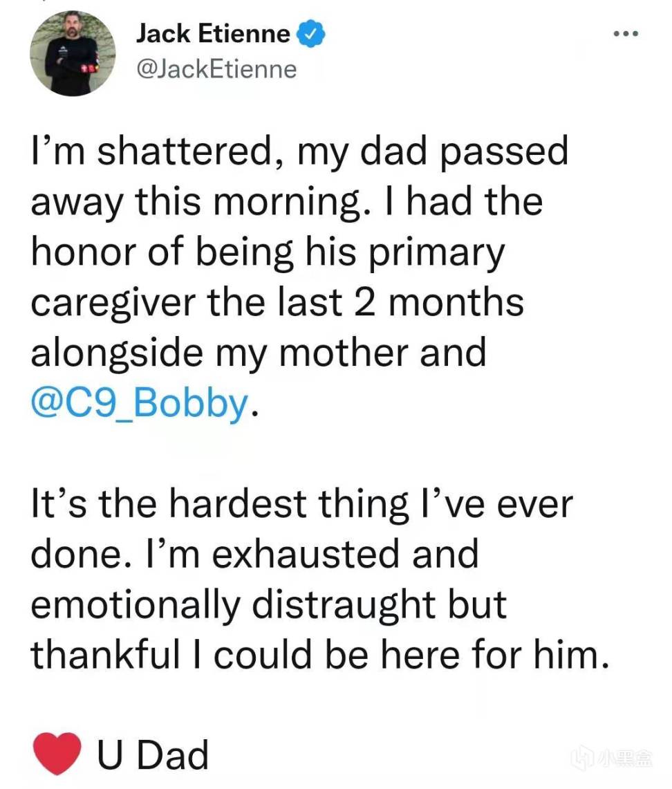Click the line "alongside my mother and"
This screenshot has height=789, width=672.
(259, 353)
